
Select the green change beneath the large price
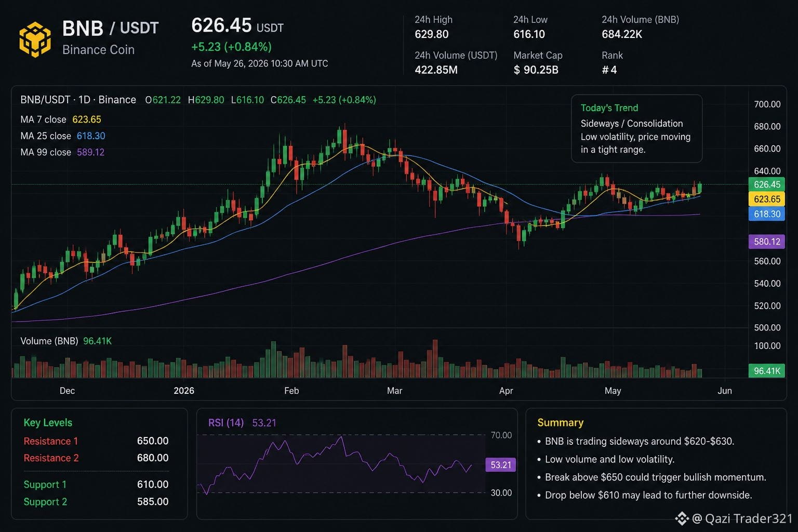pos(231,47)
